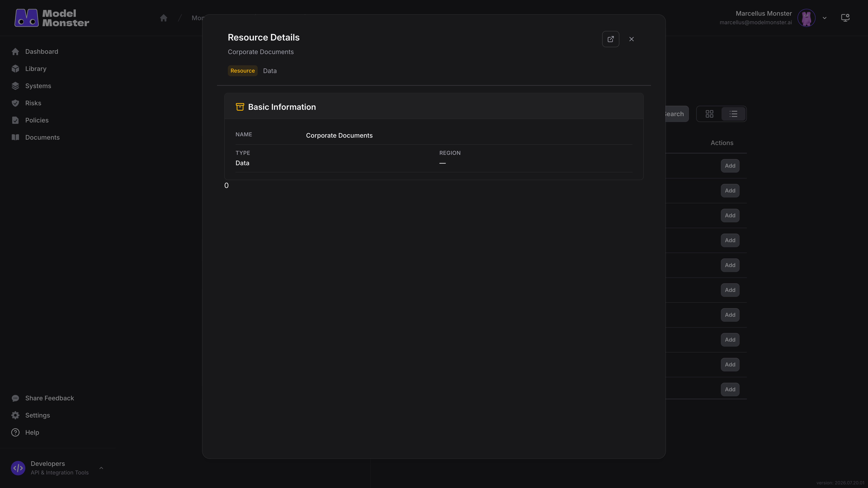The height and width of the screenshot is (488, 868).
Task: Click the Actions column header
Action: [722, 143]
